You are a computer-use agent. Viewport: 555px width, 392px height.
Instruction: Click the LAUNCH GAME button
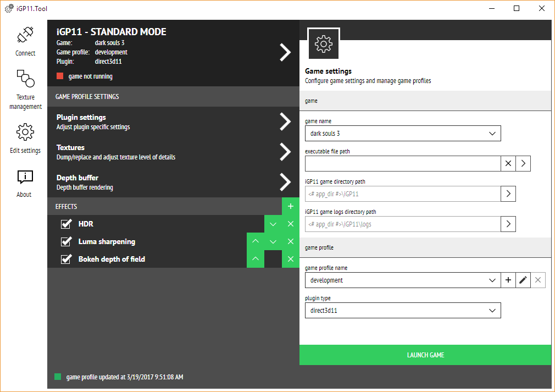425,355
